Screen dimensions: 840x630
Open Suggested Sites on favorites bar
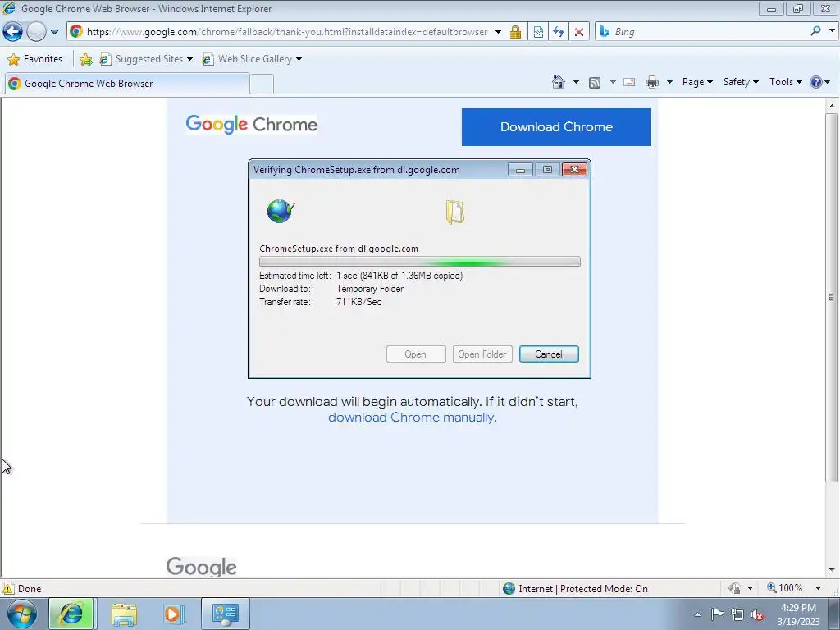tap(146, 59)
